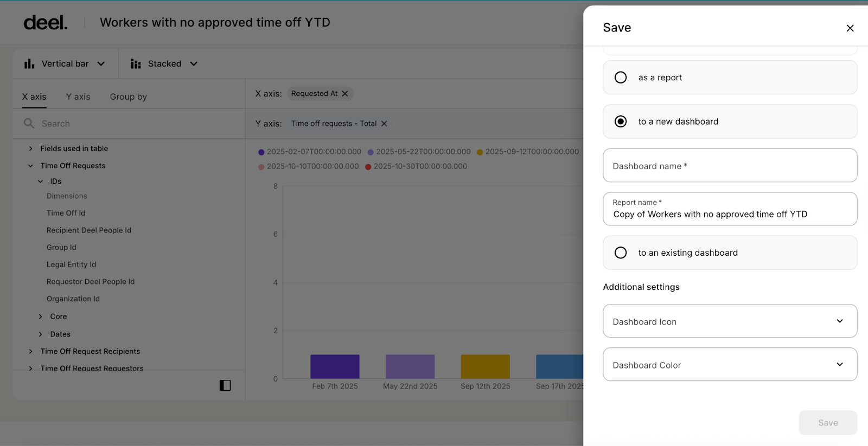The image size is (868, 446).
Task: Remove Time off requests Total chip
Action: coord(384,124)
